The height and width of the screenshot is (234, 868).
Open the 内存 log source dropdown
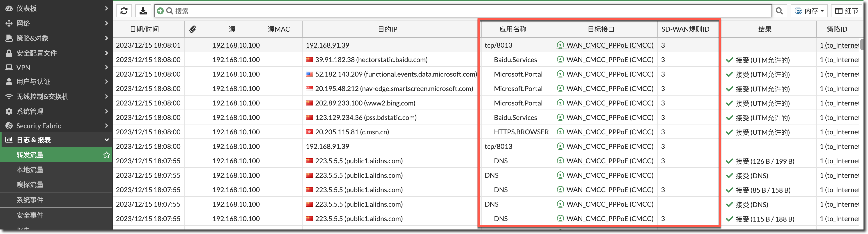[x=809, y=11]
